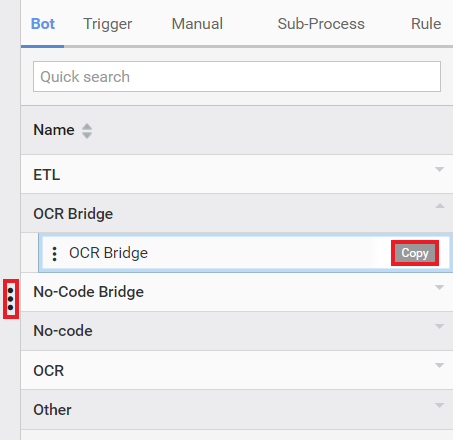This screenshot has width=453, height=440.
Task: Click the ETL category row label
Action: (47, 175)
